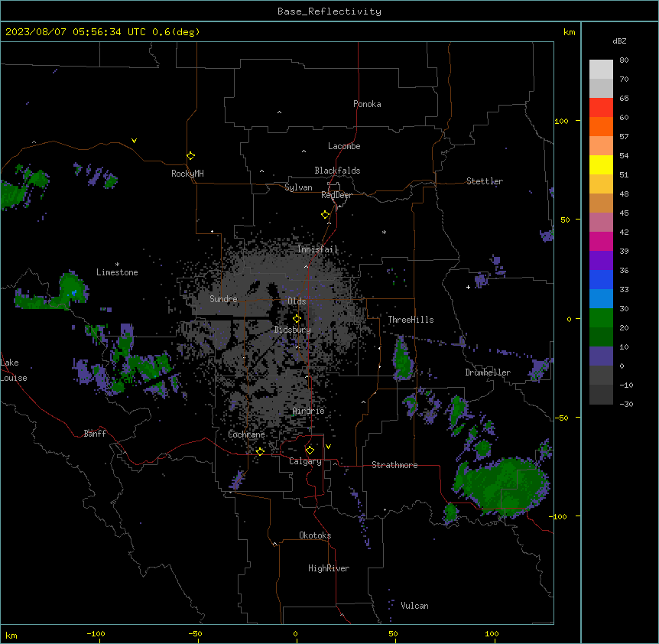Select the Vulcan city label

pyautogui.click(x=415, y=606)
